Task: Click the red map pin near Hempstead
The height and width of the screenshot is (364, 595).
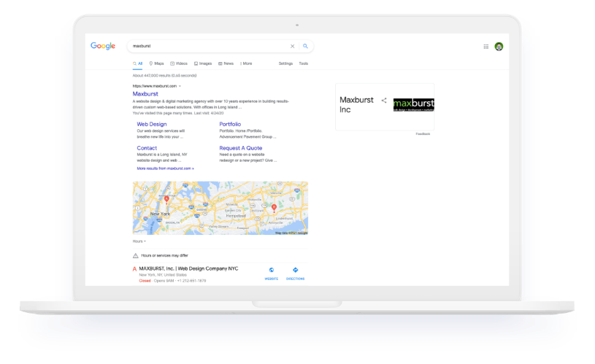Action: coord(274,207)
